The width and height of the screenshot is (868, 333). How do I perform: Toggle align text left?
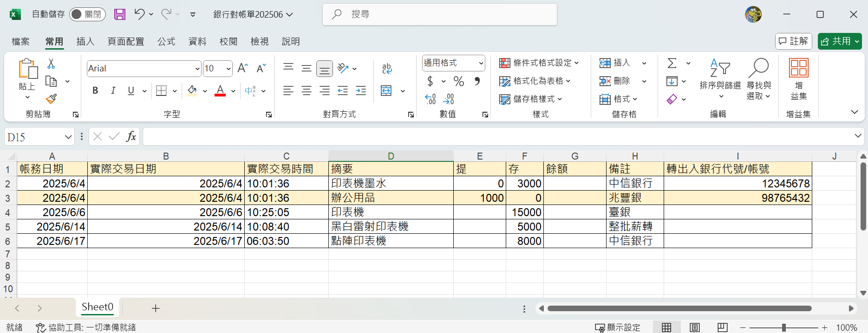pos(288,90)
